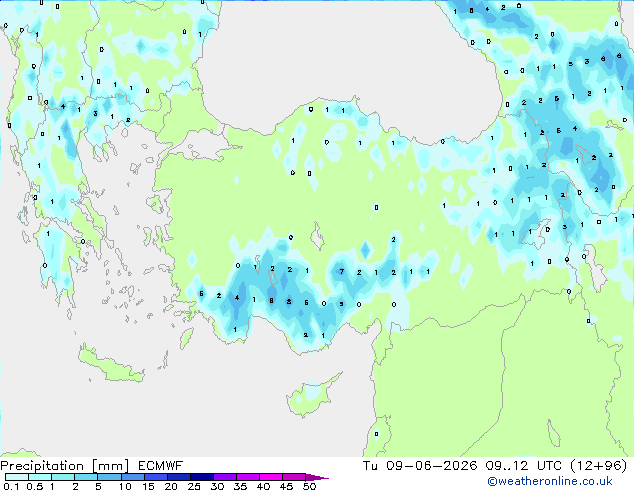
Task: Click the "30" legend scale label
Action: [x=217, y=486]
